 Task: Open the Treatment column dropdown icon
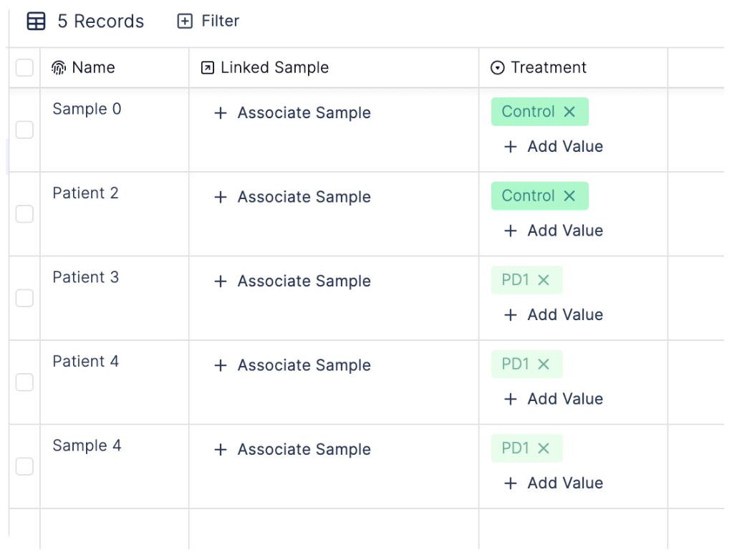coord(498,67)
